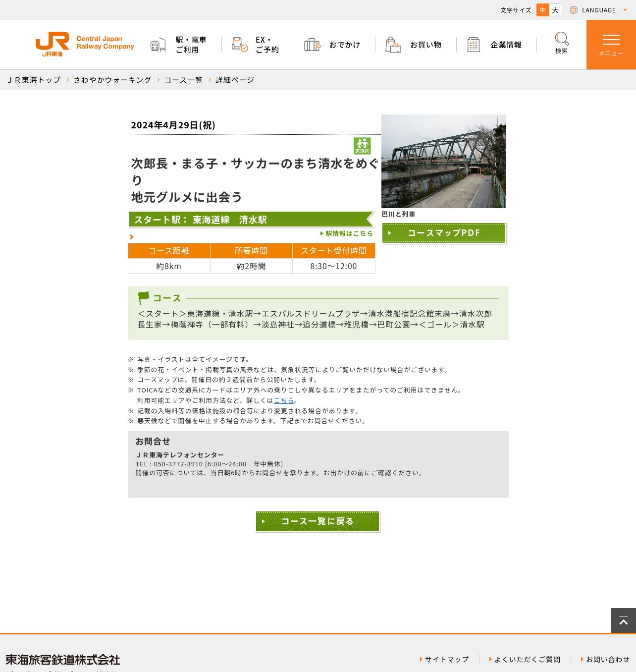Viewport: 636px width, 672px height.
Task: Click the small orange chevron below start station
Action: pos(132,237)
